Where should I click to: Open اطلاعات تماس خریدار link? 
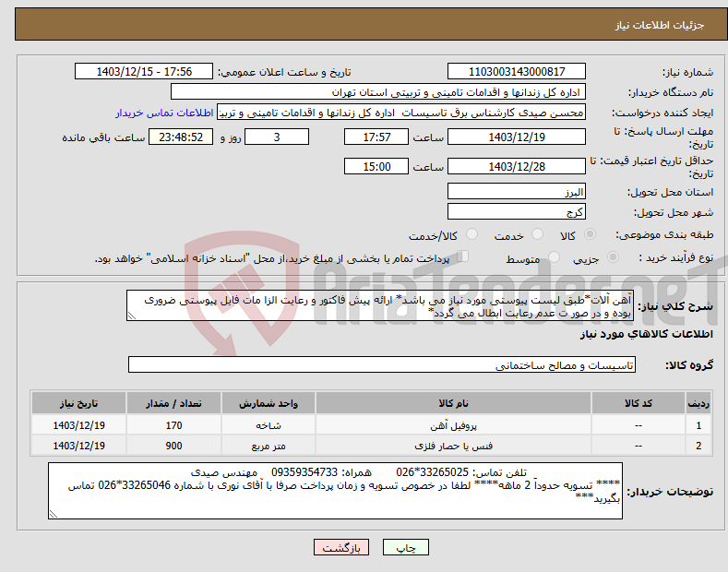pos(164,113)
